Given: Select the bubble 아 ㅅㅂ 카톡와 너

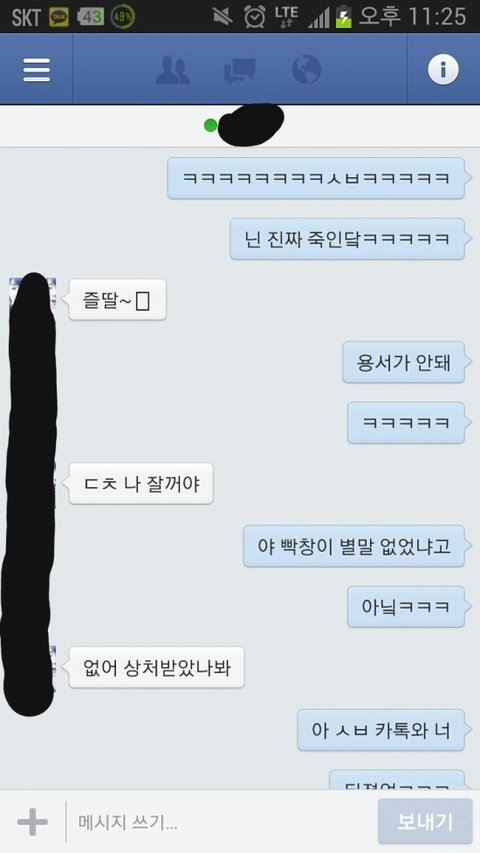Looking at the screenshot, I should click(x=381, y=730).
